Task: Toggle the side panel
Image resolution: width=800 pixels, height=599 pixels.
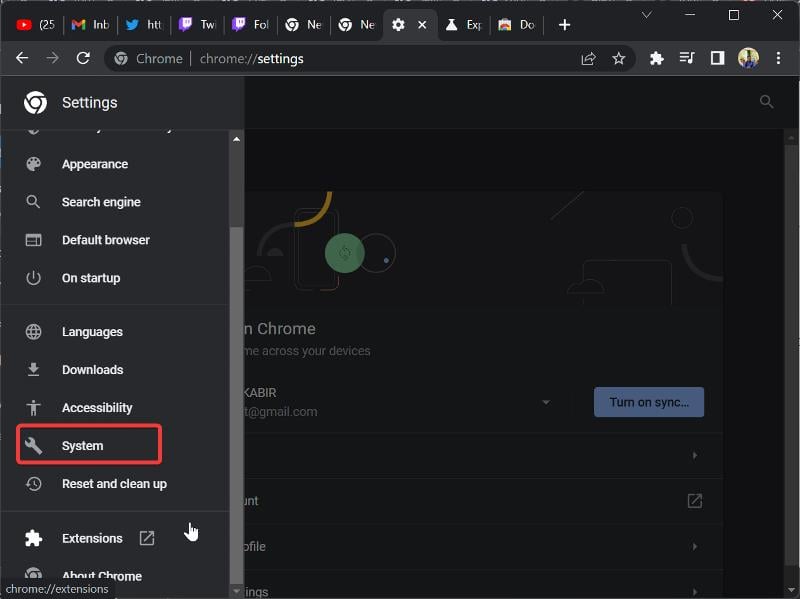Action: tap(717, 58)
